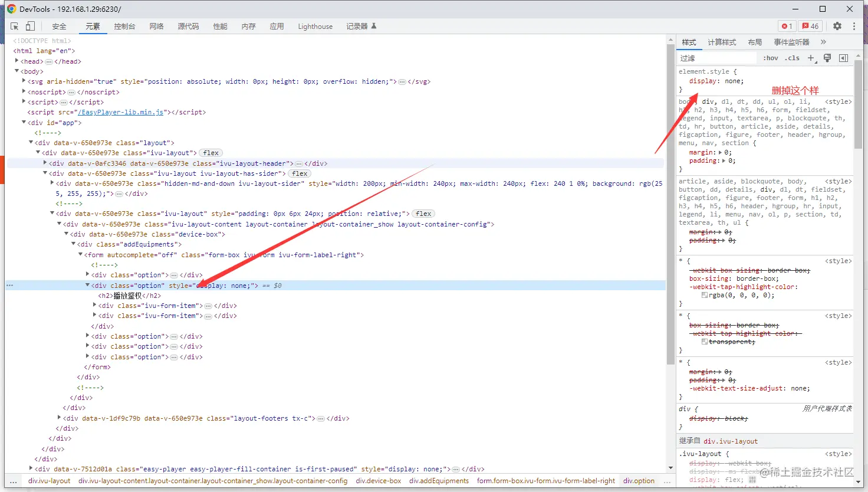Click the ellipsis actions on selected row
Viewport: 868px width, 492px height.
coord(9,286)
